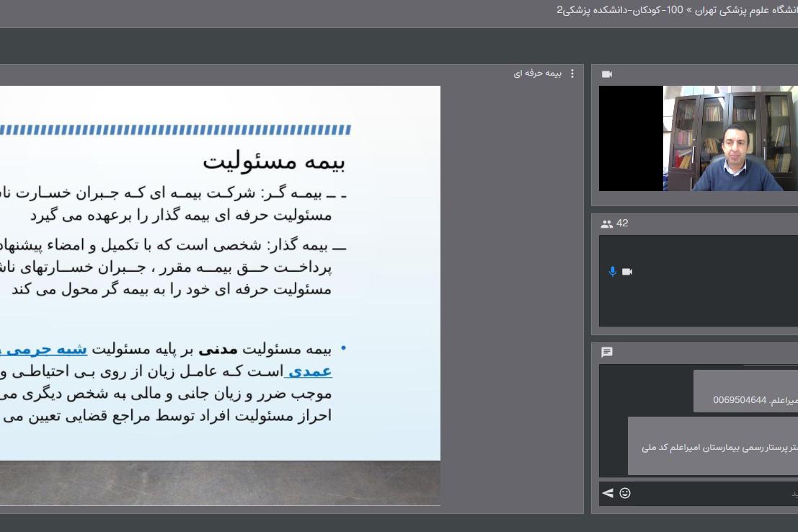The height and width of the screenshot is (532, 798).
Task: Click the blue microphone icon in attendees list
Action: pyautogui.click(x=613, y=272)
